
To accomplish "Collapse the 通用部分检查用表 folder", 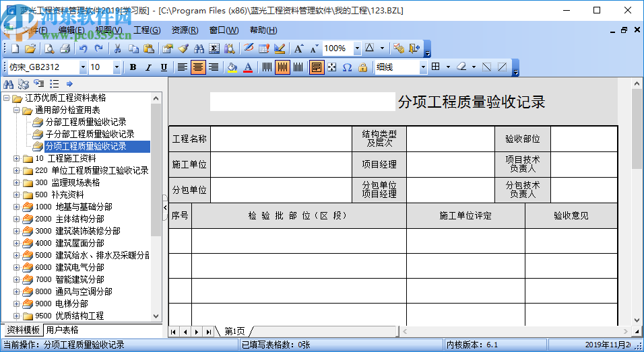I will tap(16, 110).
